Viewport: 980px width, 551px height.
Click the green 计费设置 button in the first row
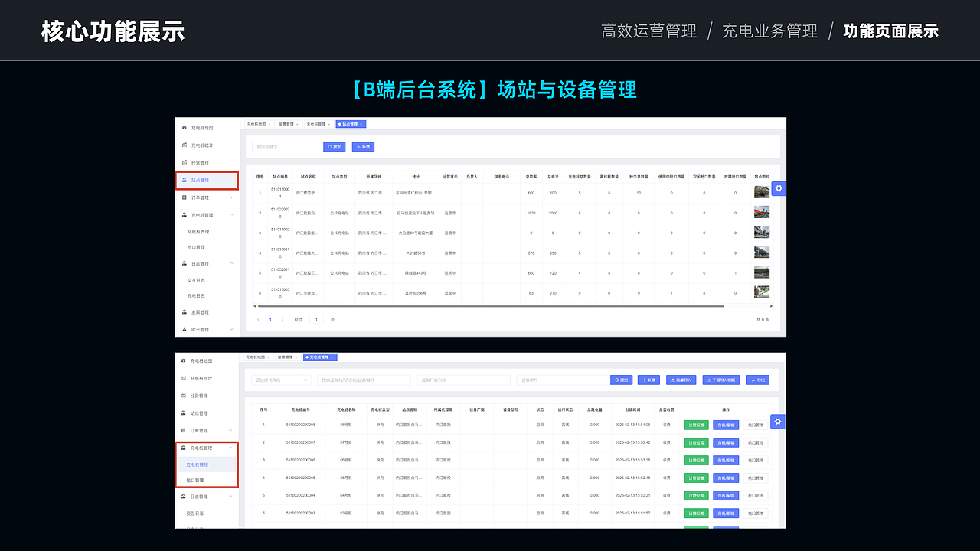(x=695, y=427)
